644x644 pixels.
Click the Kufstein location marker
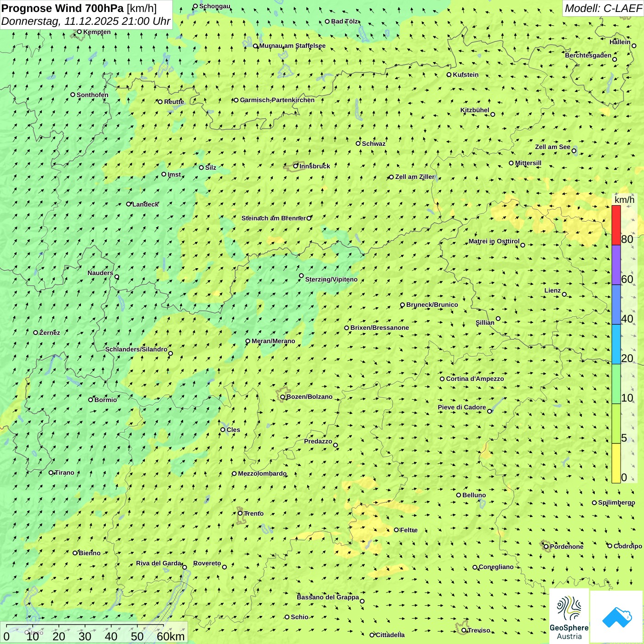pyautogui.click(x=449, y=75)
